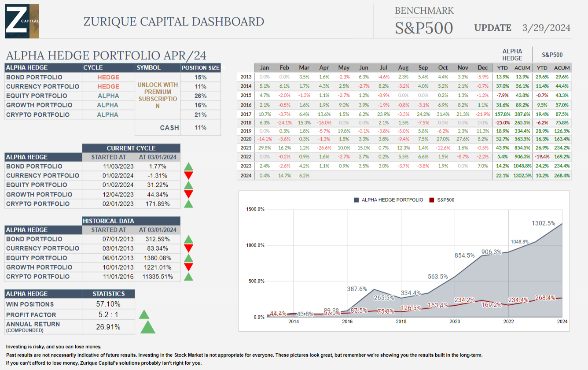Click large green triangle next to Annual Return
The height and width of the screenshot is (370, 588).
coord(147,326)
